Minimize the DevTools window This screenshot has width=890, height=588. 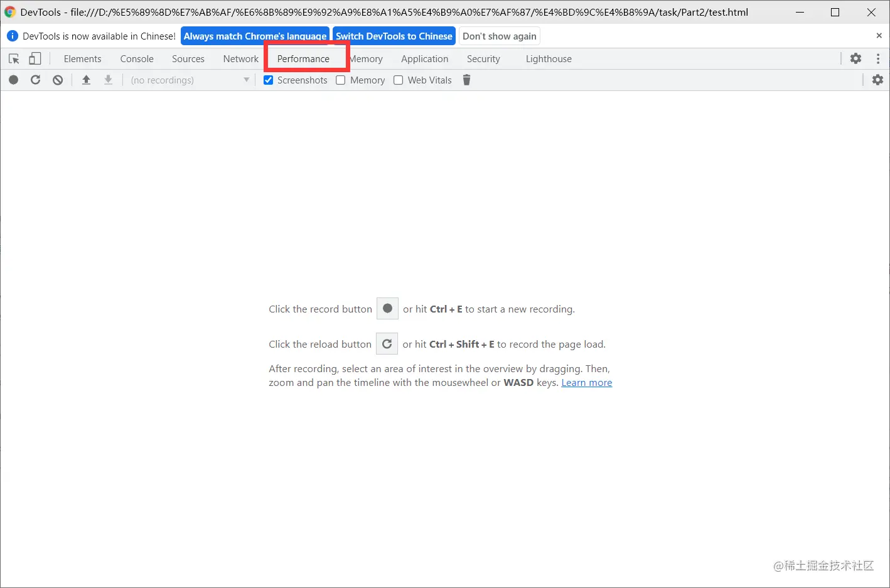(x=800, y=12)
